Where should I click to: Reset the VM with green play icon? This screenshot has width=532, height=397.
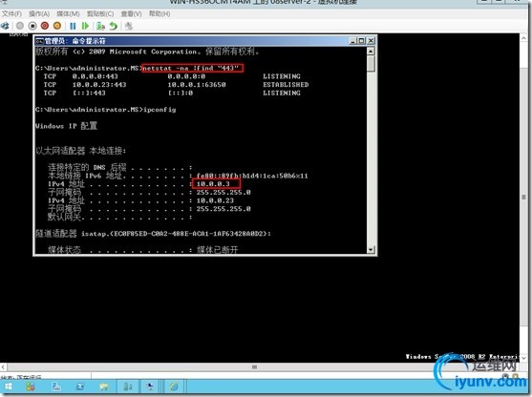(x=85, y=26)
